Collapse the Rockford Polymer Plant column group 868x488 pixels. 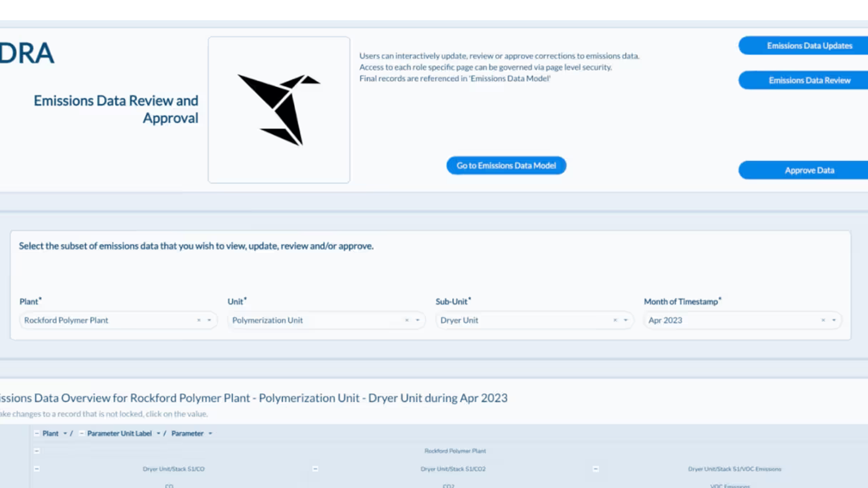pos(37,451)
